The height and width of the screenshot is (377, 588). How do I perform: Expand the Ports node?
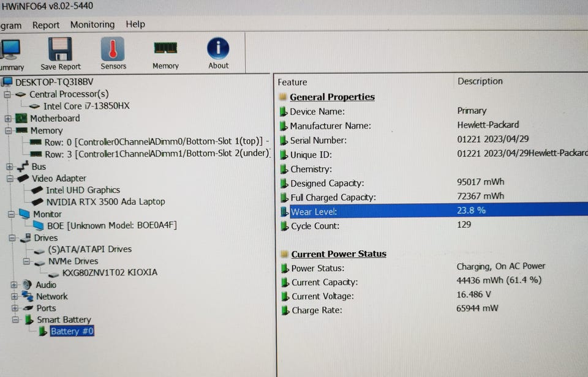[15, 308]
